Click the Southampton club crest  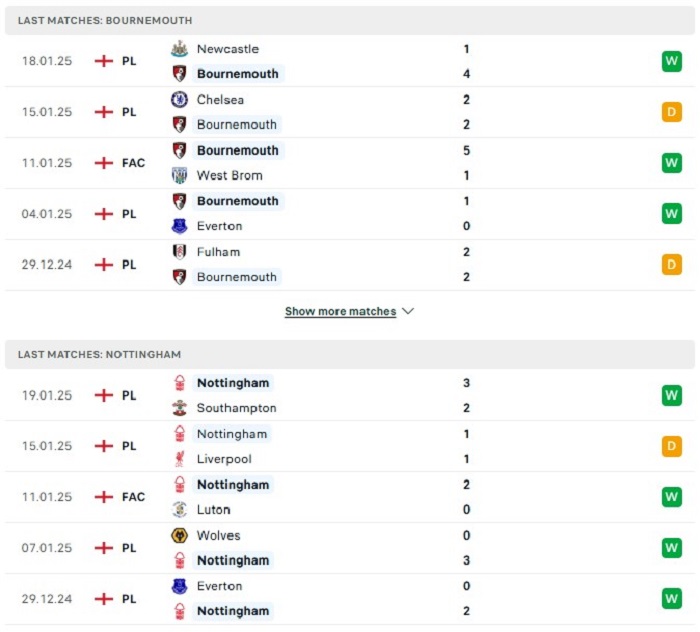click(x=179, y=408)
